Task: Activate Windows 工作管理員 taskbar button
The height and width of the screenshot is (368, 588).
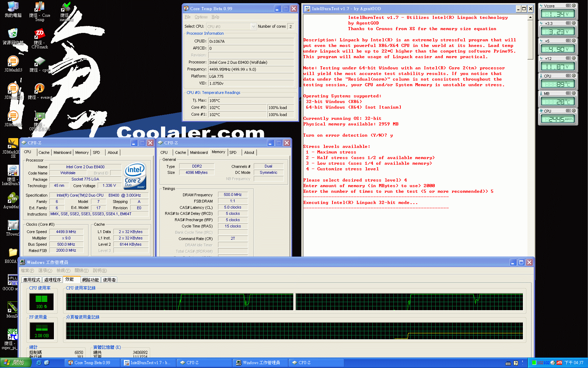Action: point(260,363)
